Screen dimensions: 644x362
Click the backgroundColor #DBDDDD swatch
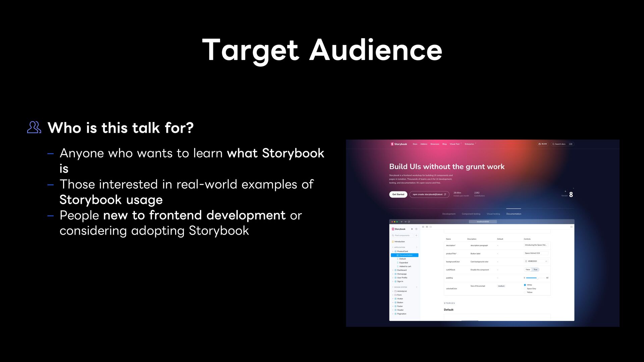click(526, 261)
